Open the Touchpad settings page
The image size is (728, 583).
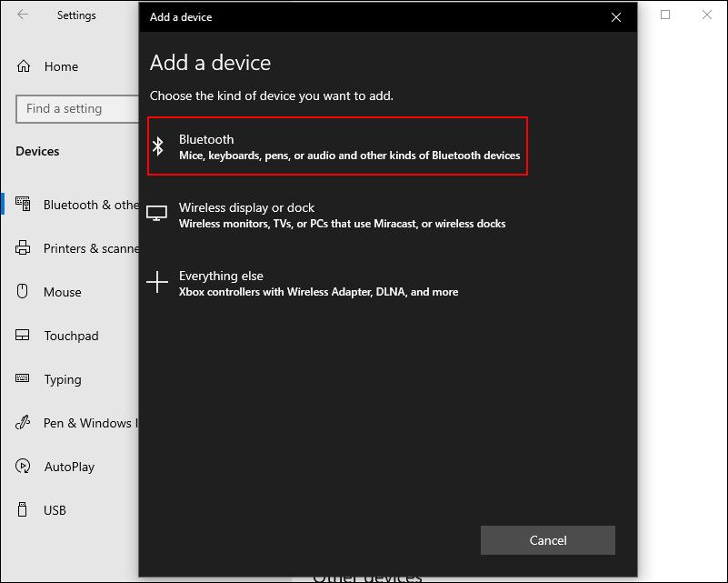click(x=71, y=336)
